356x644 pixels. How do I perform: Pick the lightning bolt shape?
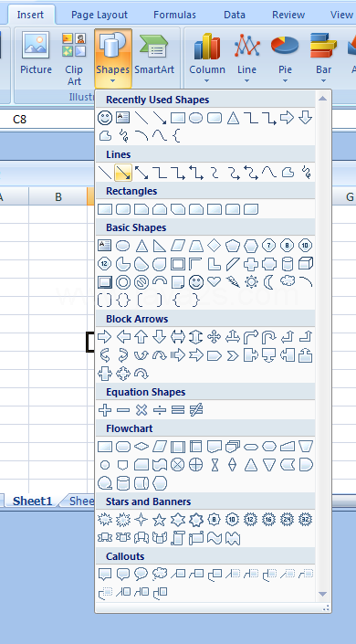[233, 282]
